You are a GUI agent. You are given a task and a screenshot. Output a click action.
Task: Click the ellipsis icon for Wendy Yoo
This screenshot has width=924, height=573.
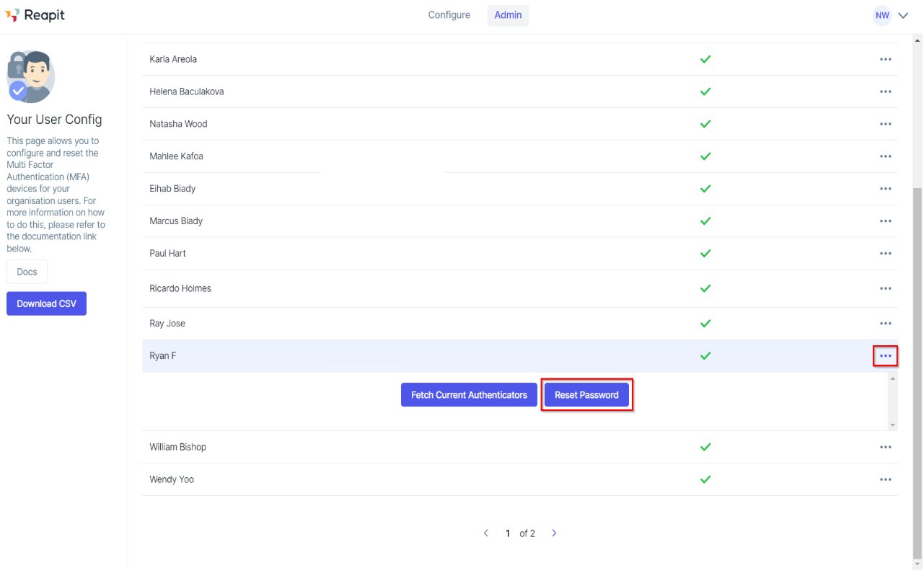pyautogui.click(x=885, y=479)
